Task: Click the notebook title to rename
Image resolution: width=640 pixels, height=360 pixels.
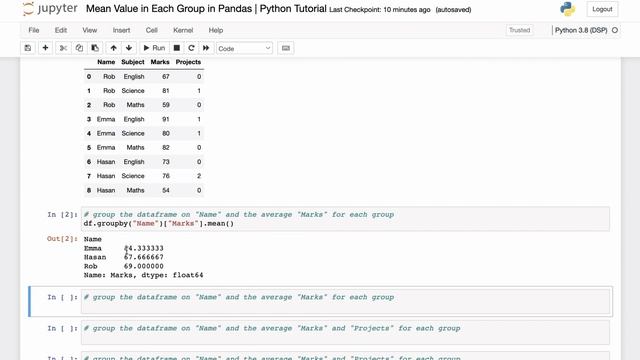Action: coord(206,9)
